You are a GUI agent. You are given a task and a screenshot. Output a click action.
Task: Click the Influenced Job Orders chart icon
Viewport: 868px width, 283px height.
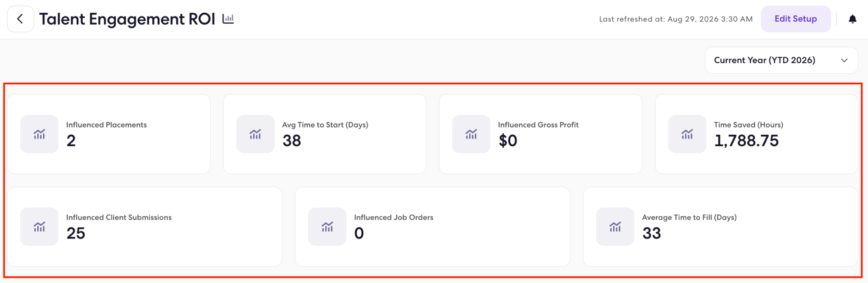[x=327, y=227]
